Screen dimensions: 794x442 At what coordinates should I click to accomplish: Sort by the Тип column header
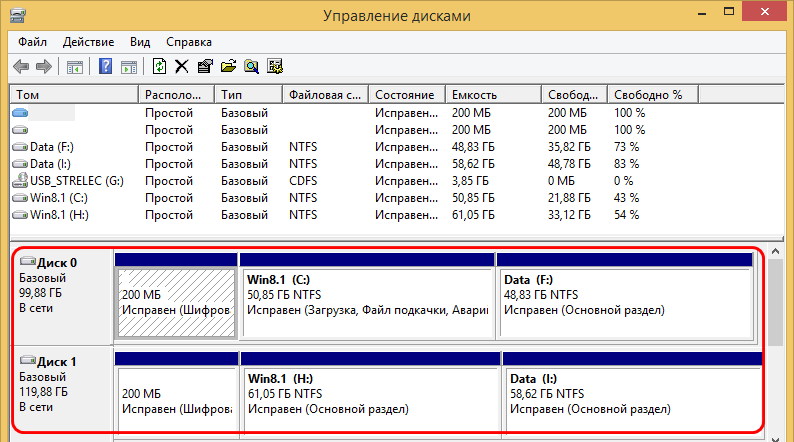(248, 95)
